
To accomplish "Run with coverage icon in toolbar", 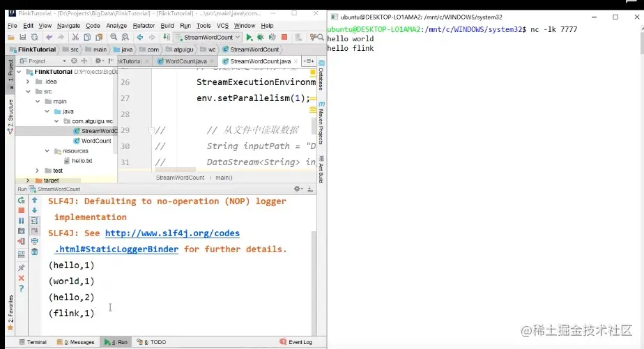I will pos(272,38).
